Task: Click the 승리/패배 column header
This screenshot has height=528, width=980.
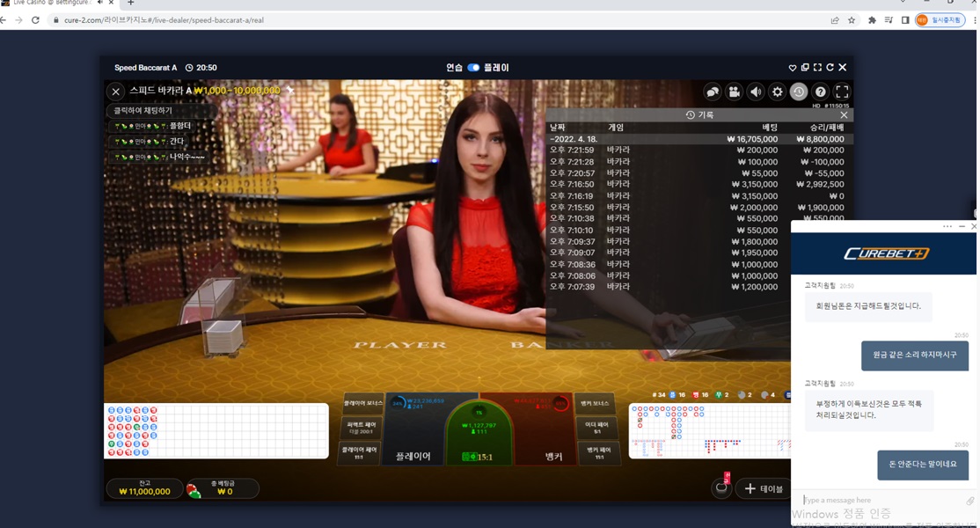Action: (827, 128)
